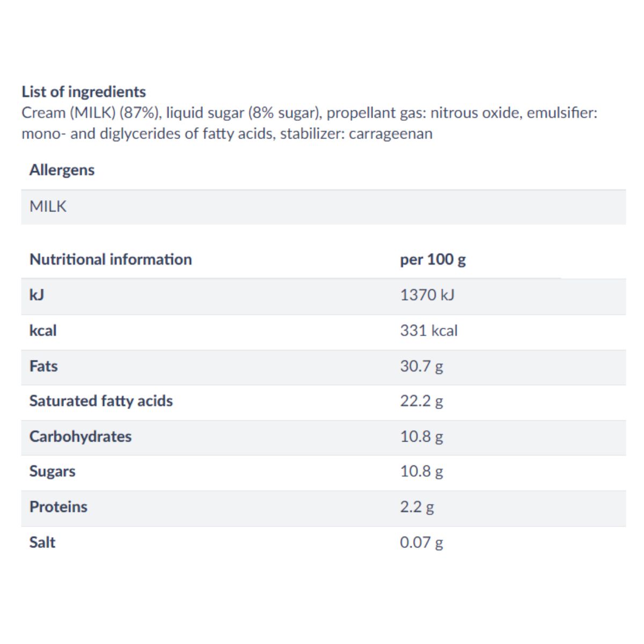
Task: Select the Salt row label
Action: (x=42, y=542)
